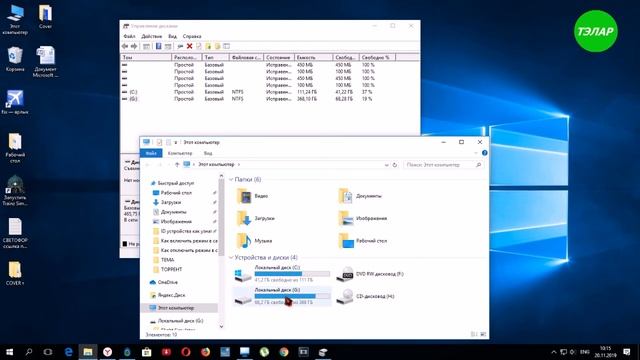Show hidden tray icons with the chevron
640x360 pixels.
554,352
